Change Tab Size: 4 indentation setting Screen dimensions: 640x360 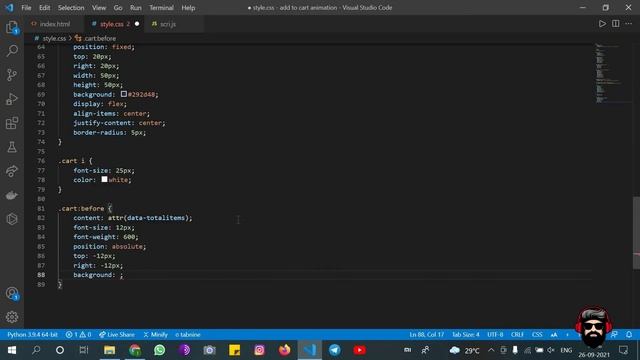[466, 334]
